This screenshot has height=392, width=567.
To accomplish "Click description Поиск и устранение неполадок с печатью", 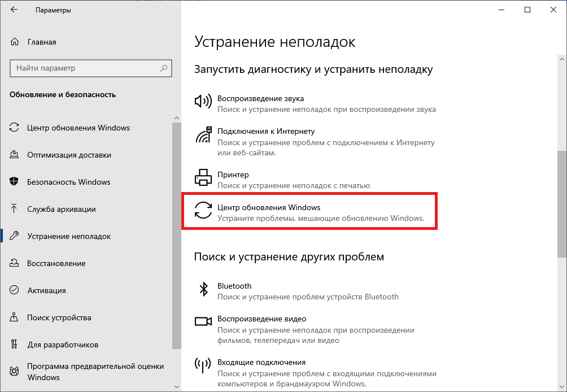I will point(294,185).
